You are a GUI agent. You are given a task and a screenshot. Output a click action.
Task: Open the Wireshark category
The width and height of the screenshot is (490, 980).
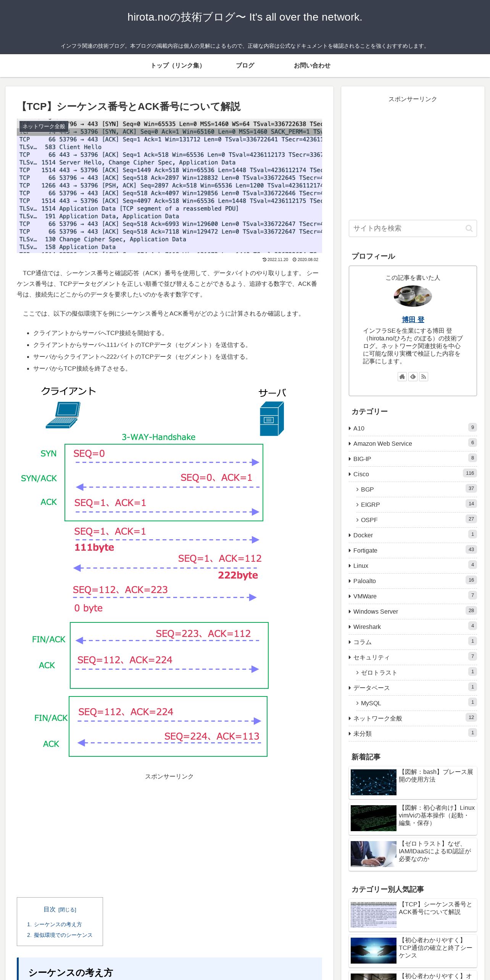point(413,627)
